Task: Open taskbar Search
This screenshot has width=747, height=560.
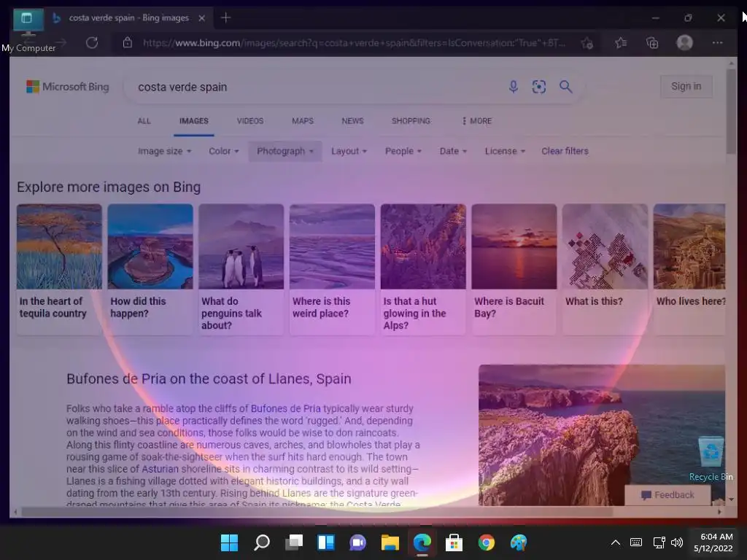Action: (262, 542)
